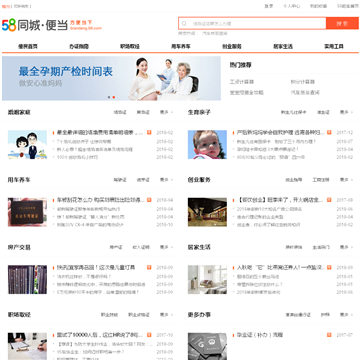Open 实用工具 in the navigation menu
The height and width of the screenshot is (360, 360).
[x=334, y=46]
